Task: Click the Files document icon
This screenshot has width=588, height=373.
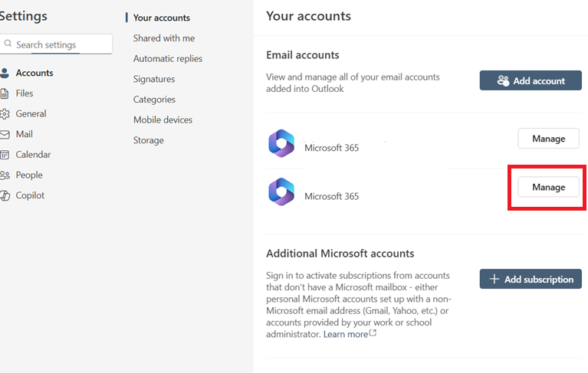Action: 5,93
